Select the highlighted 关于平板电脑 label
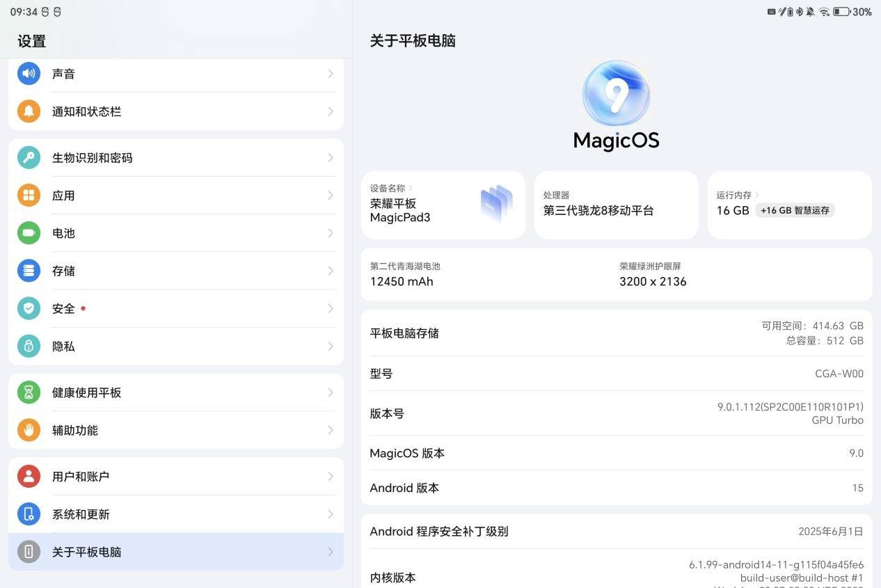 pos(86,552)
